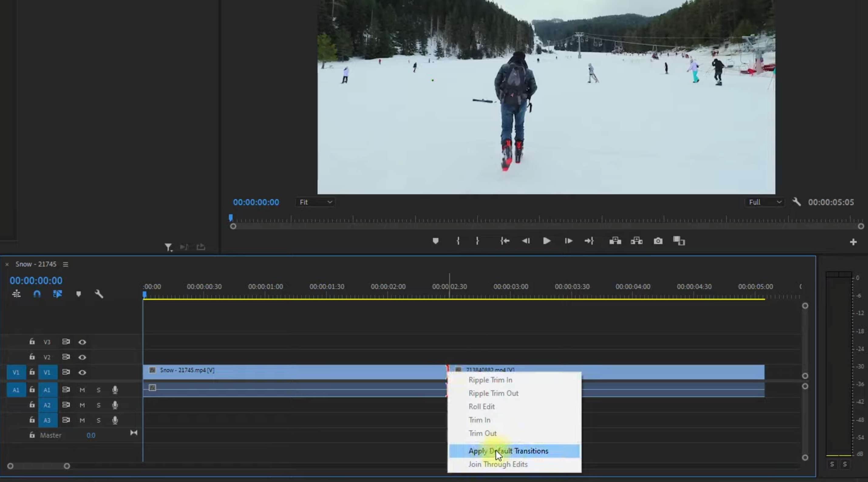Open Timeline Display Settings wrench
Viewport: 868px width, 482px height.
point(99,294)
